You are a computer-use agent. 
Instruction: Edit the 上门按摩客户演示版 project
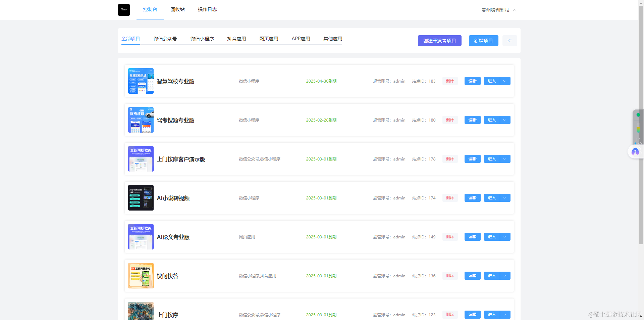coord(473,159)
